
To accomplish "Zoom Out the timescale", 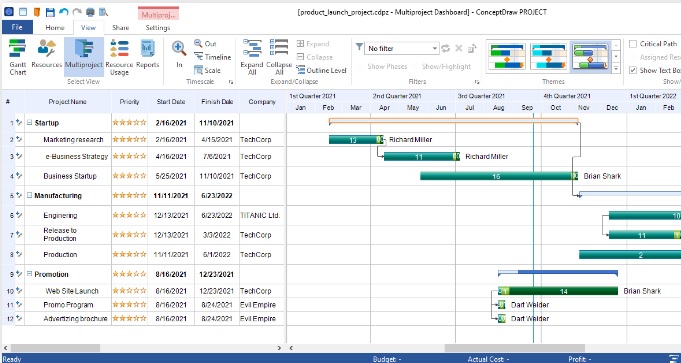I will tap(205, 43).
